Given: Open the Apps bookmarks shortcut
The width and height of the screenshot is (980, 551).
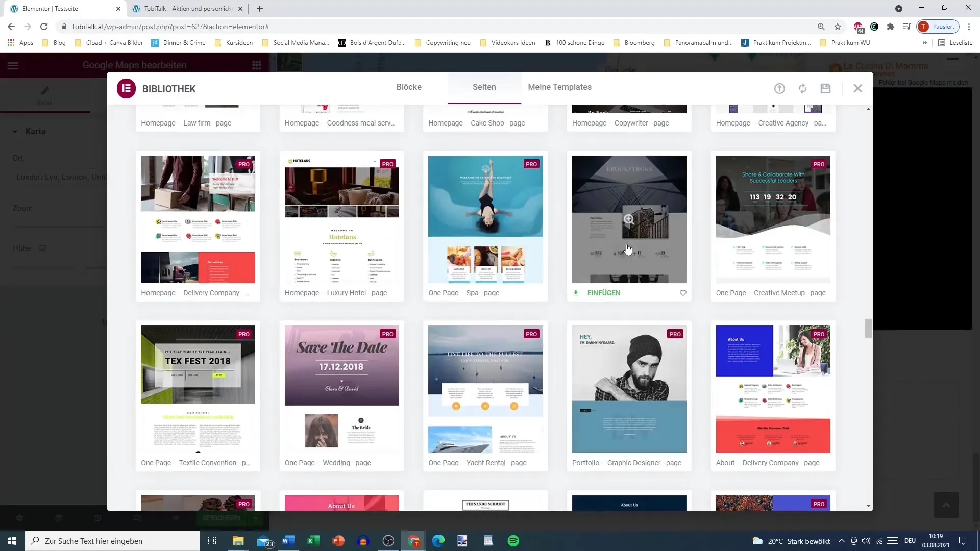Looking at the screenshot, I should point(20,43).
